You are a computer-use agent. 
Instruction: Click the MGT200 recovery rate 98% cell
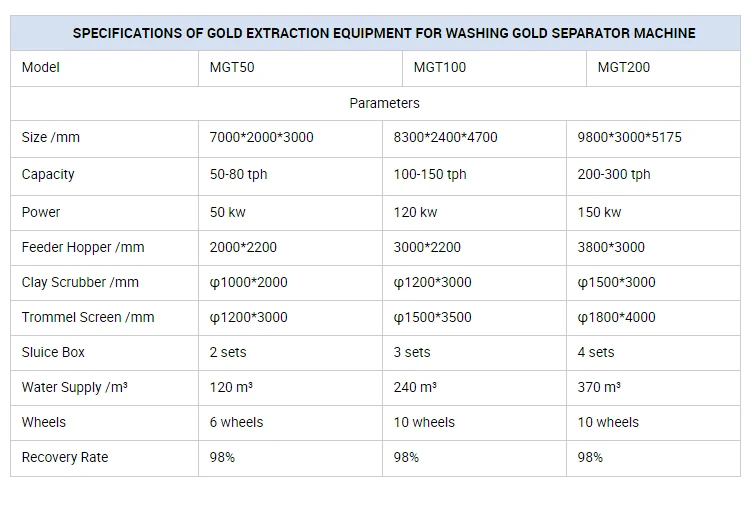click(x=591, y=457)
